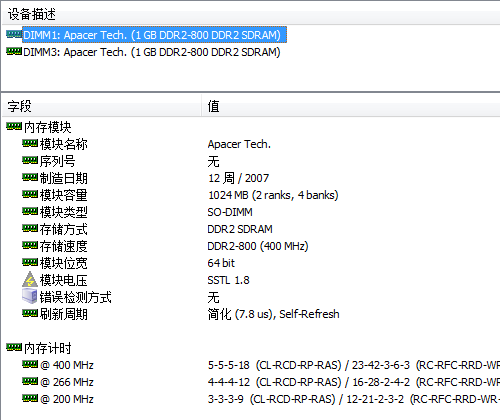500x420 pixels.
Task: Click the icon beside 错误检测方式
Action: click(x=30, y=296)
